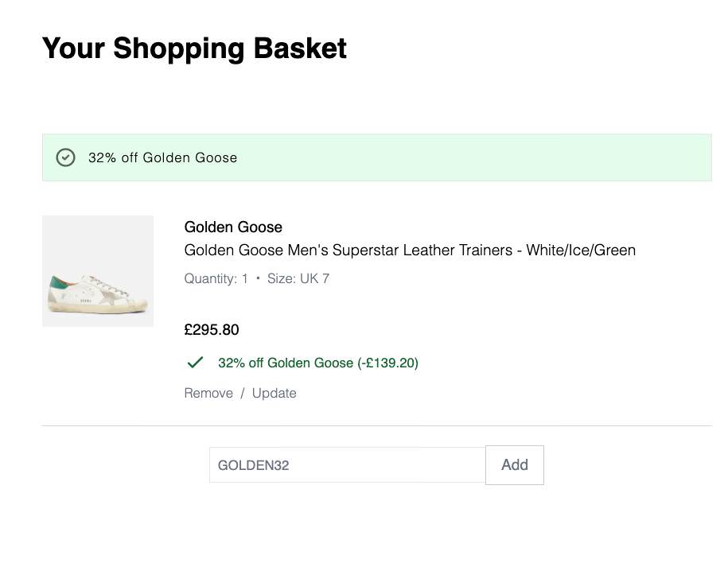Select the sneaker product thumbnail image
Image resolution: width=728 pixels, height=567 pixels.
tap(97, 270)
